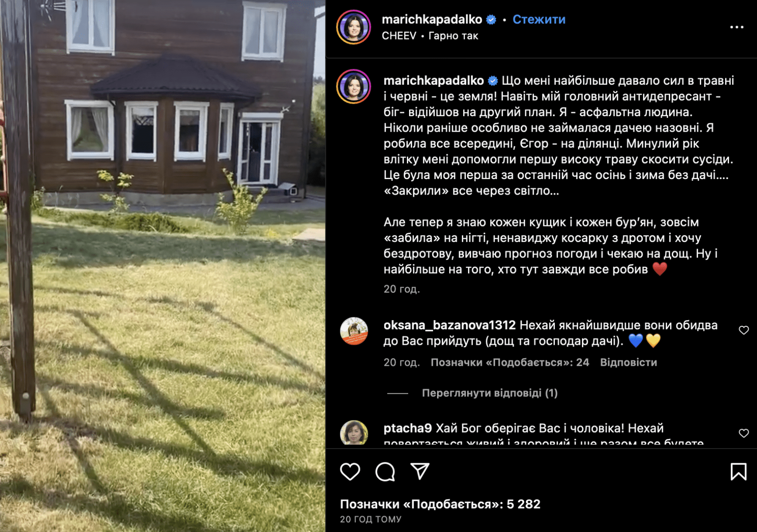Like ptacha9's comment heart
The height and width of the screenshot is (532, 757).
click(x=744, y=433)
